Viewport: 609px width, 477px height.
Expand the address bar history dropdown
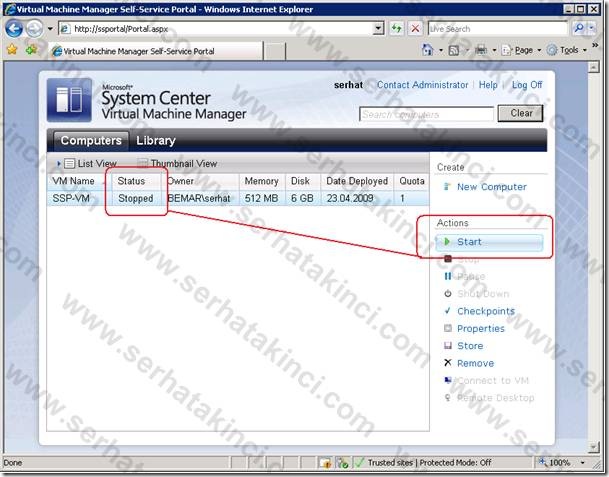click(378, 29)
